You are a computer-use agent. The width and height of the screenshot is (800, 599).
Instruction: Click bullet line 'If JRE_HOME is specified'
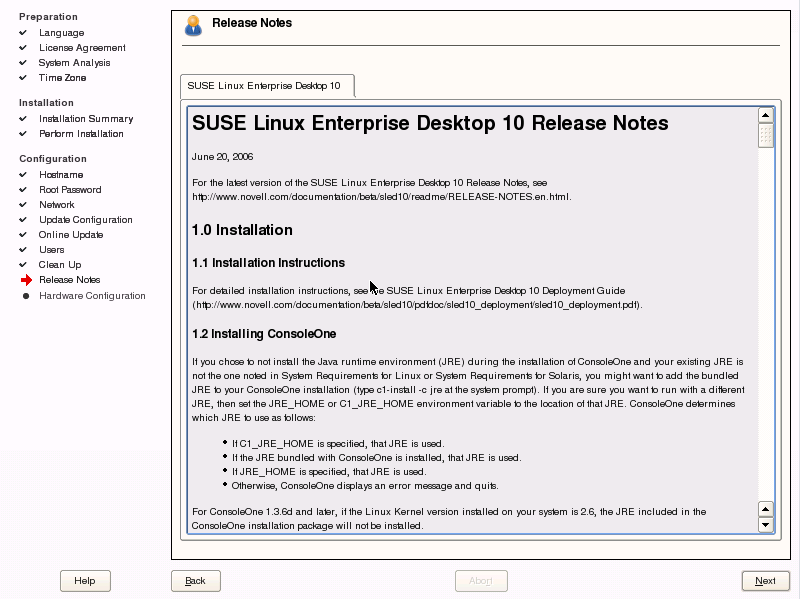pos(329,472)
